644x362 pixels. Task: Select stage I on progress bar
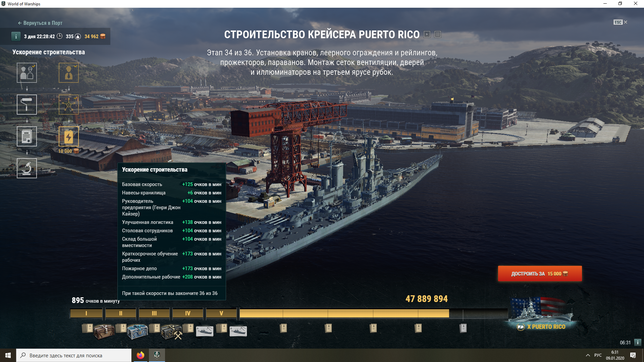pos(86,313)
